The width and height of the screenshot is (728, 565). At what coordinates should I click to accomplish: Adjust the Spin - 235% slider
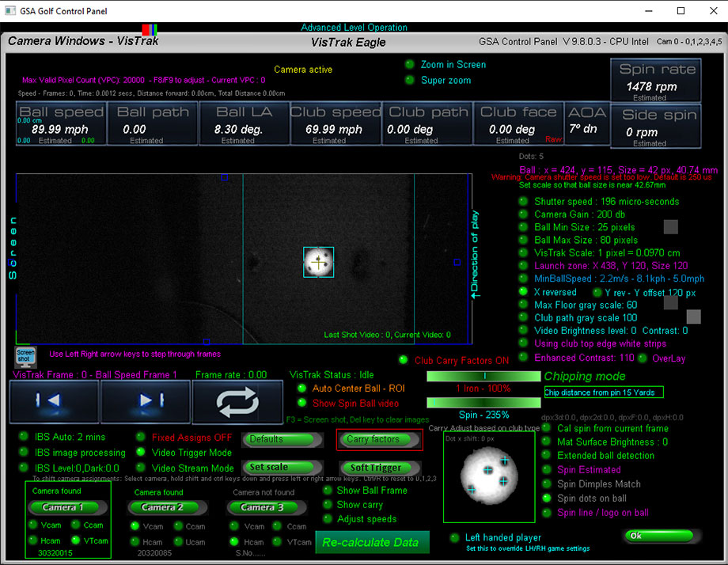[x=483, y=402]
